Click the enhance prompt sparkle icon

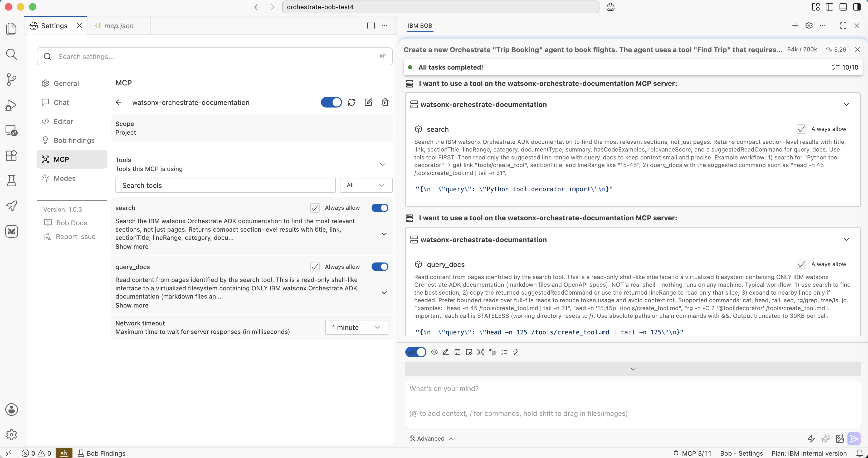[x=826, y=438]
